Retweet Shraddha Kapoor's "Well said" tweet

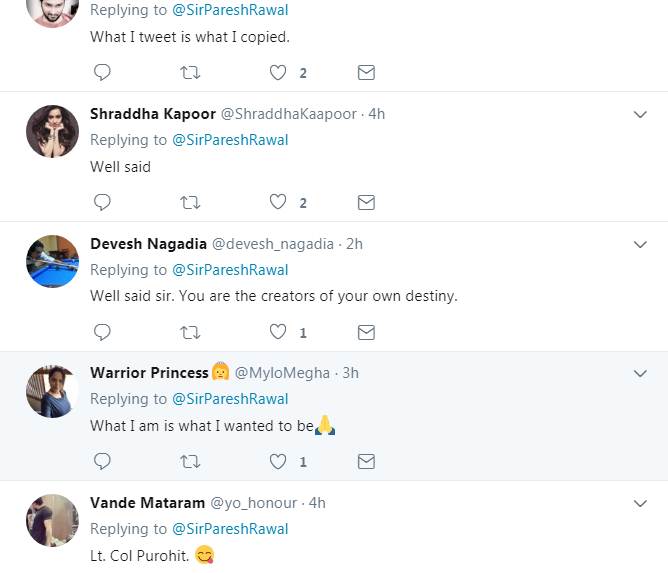(x=189, y=202)
